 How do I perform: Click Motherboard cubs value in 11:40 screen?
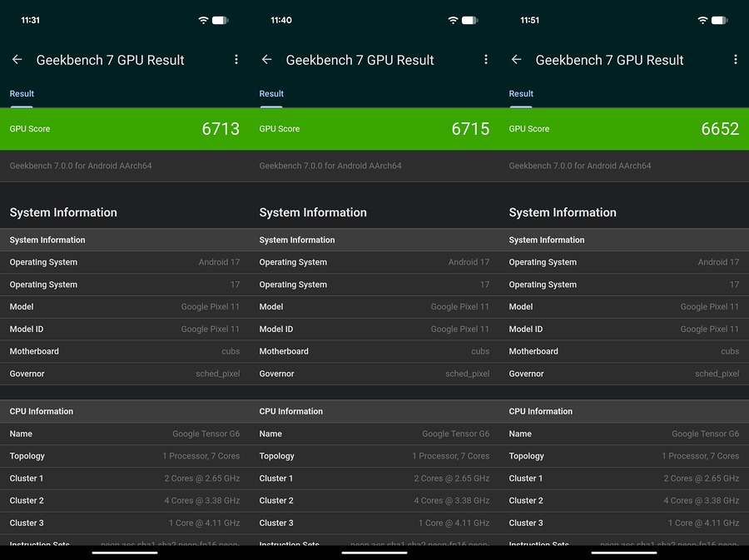480,351
